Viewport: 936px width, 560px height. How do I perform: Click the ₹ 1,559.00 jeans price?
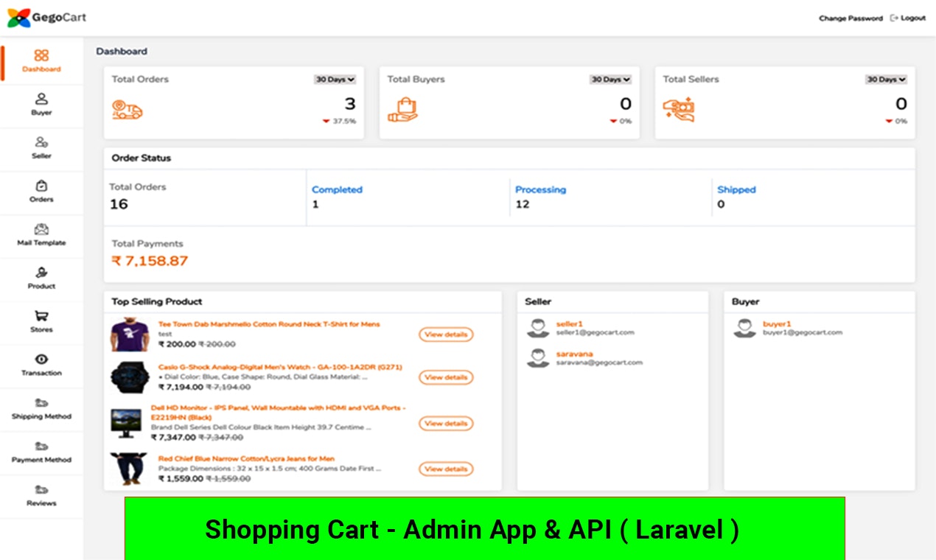coord(181,479)
